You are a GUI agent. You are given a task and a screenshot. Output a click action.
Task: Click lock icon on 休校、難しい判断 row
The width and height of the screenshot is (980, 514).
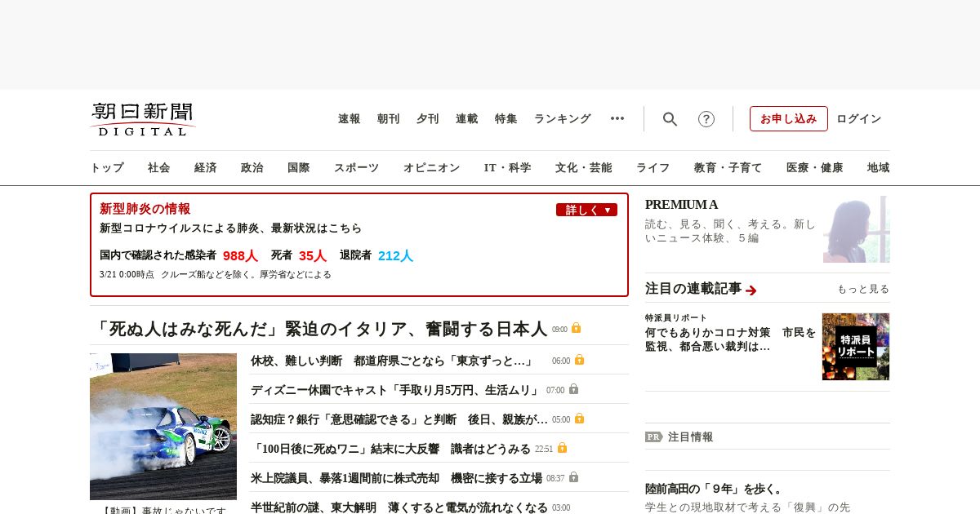pyautogui.click(x=579, y=360)
